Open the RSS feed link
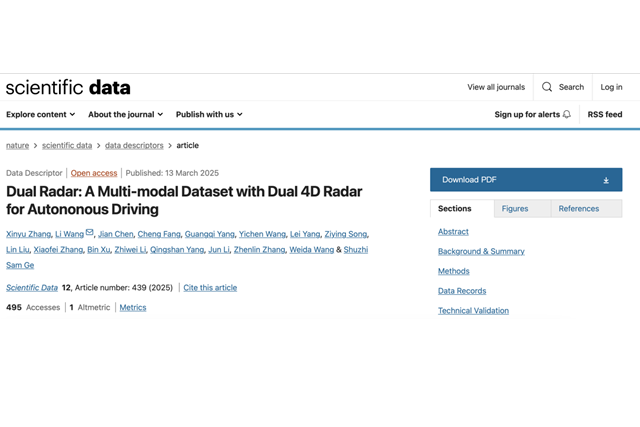This screenshot has height=427, width=640. pos(604,115)
